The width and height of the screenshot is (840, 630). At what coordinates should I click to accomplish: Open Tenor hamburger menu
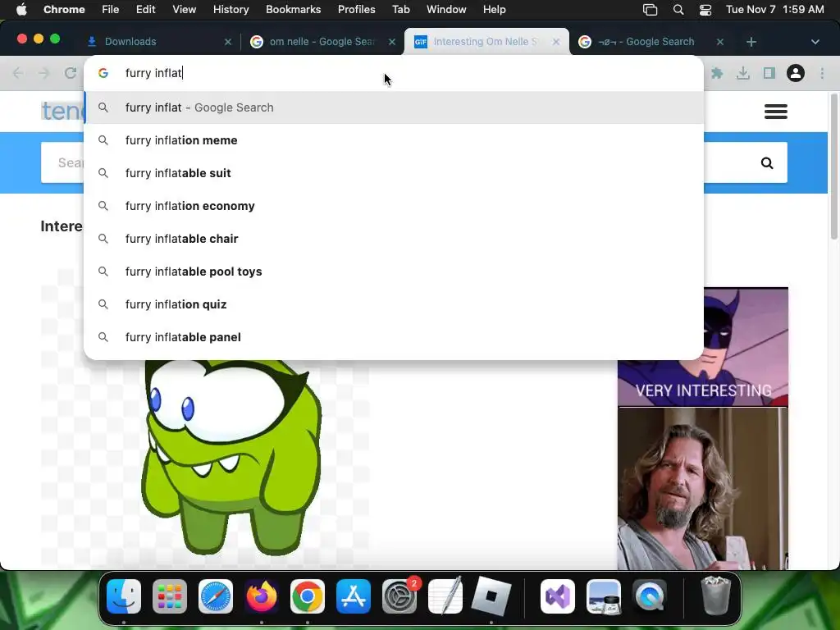[x=776, y=112]
